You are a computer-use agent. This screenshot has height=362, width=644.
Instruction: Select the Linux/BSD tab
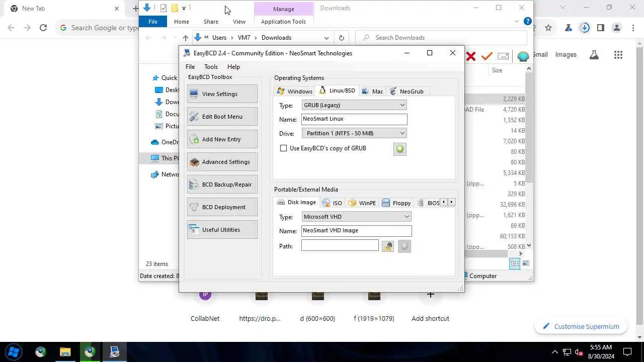(337, 90)
